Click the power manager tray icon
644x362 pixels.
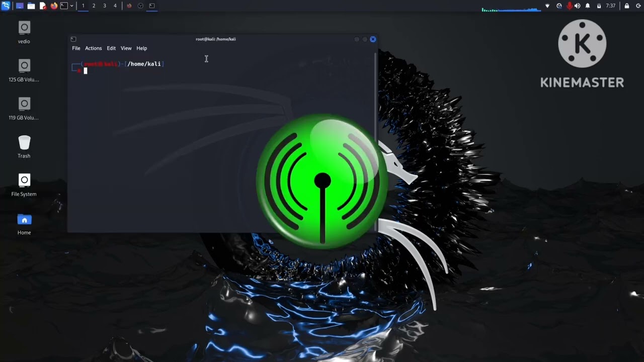(599, 6)
